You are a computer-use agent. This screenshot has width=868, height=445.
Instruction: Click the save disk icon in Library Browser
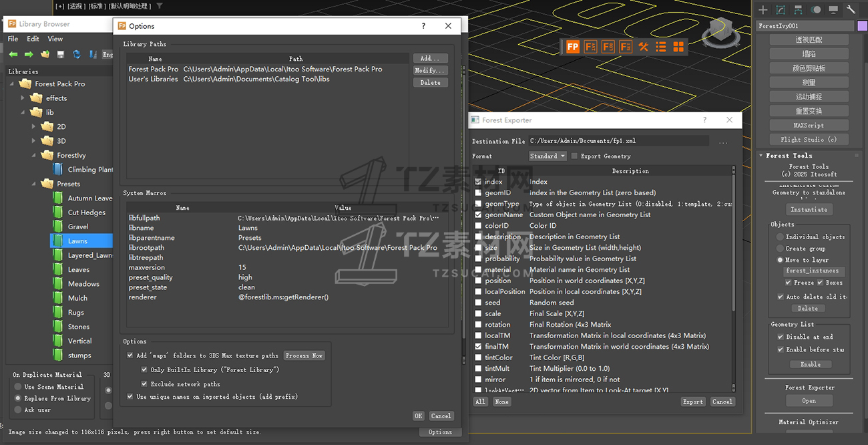(x=61, y=54)
